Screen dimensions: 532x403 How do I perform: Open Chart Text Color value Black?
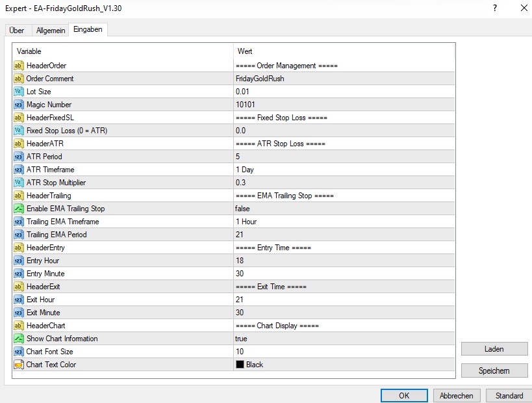click(x=344, y=365)
